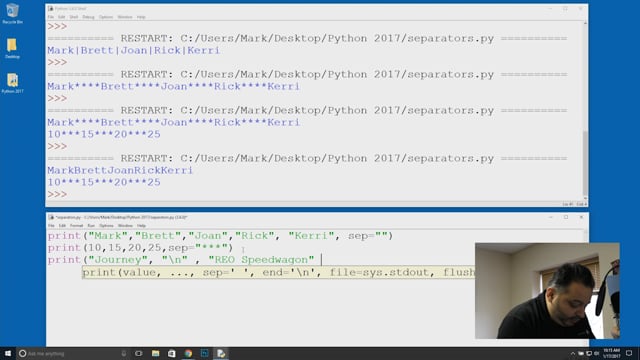Open Task View from the taskbar
640x360 pixels.
139,353
